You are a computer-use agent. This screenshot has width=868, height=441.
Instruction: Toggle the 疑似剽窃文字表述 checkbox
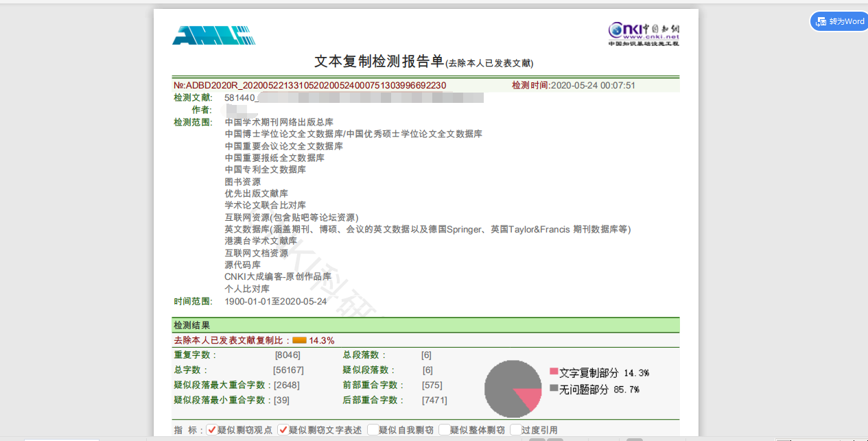[x=283, y=430]
